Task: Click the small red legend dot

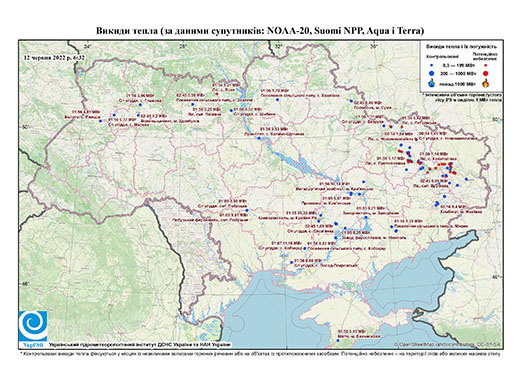Action: 486,65
